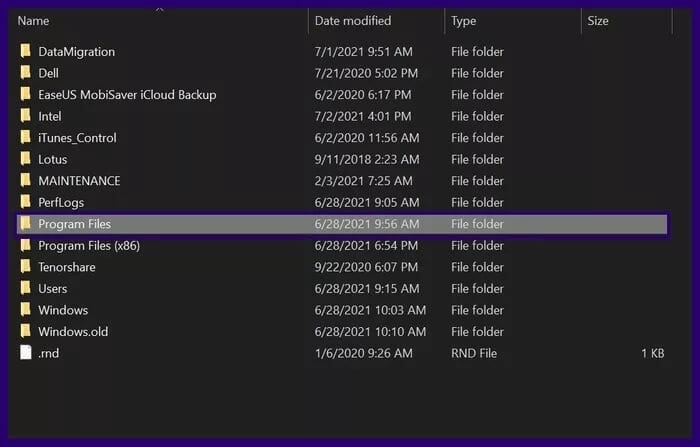Click the date 6/28/2021 10:10 AM
This screenshot has height=447, width=700.
pos(370,331)
